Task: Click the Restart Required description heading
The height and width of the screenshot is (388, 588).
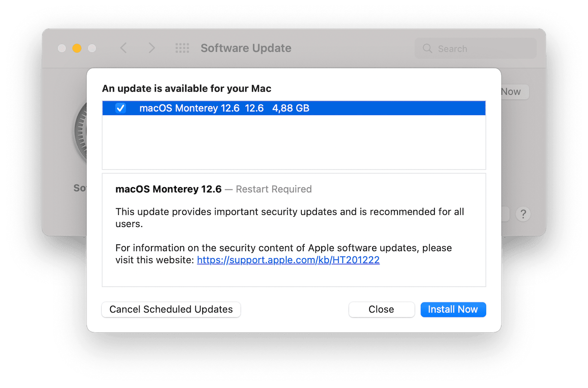Action: tap(213, 189)
